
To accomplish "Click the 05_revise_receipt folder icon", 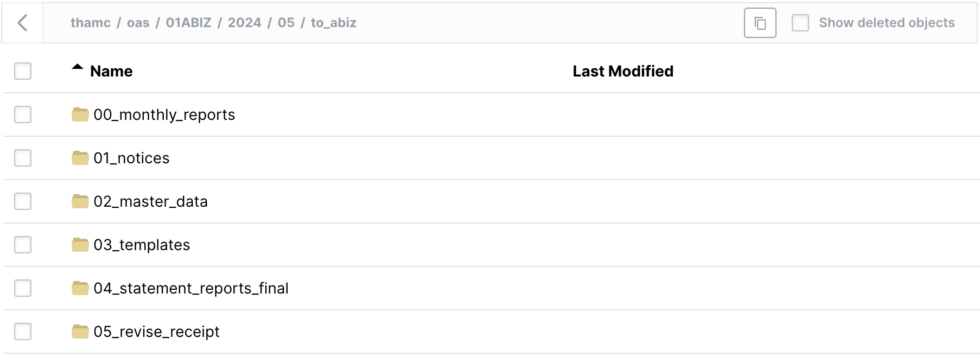I will [80, 331].
